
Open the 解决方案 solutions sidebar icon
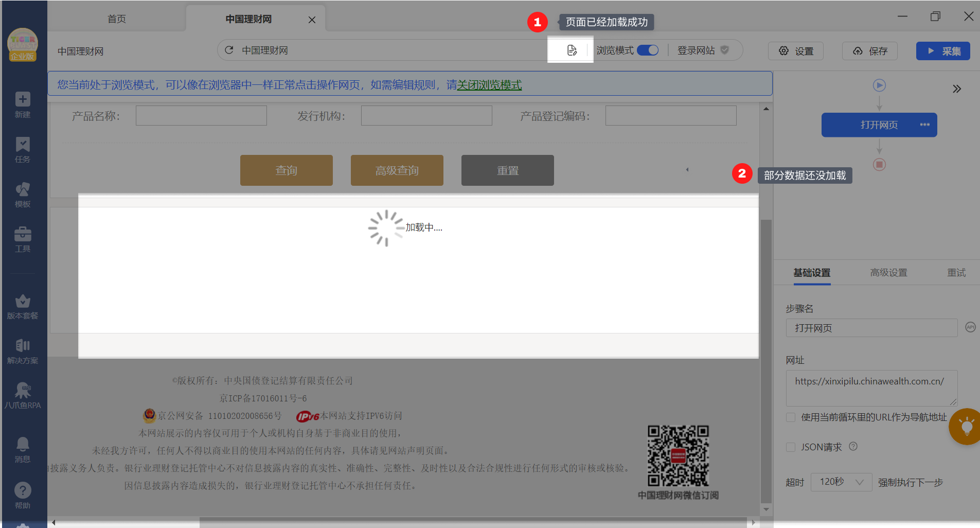tap(23, 351)
